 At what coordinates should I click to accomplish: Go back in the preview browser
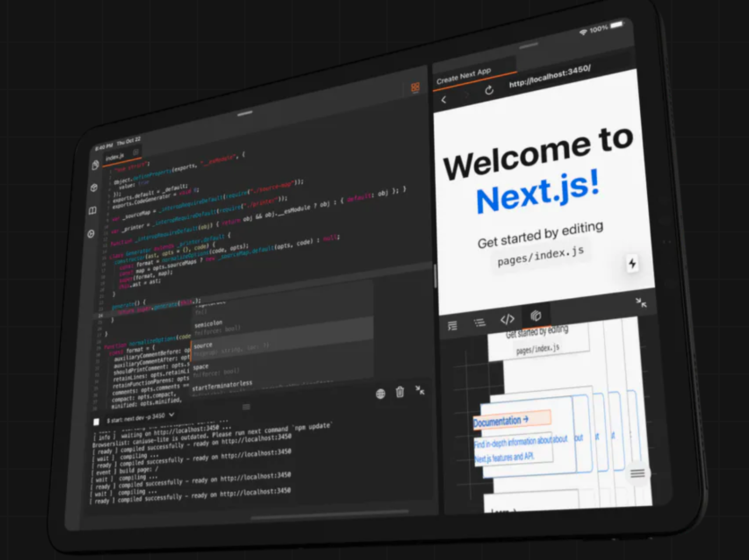click(x=444, y=100)
